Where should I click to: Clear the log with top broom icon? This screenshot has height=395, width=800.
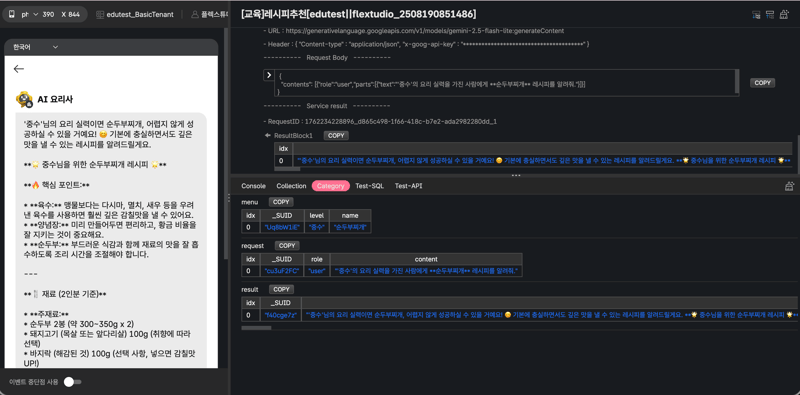(x=783, y=15)
